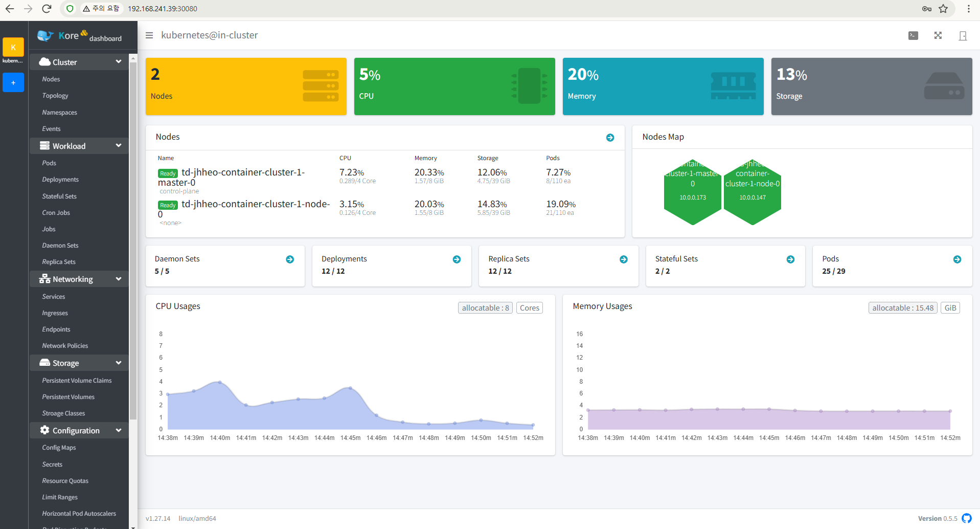Click the sidebar vertical scrollbar
This screenshot has height=529, width=980.
[x=133, y=240]
